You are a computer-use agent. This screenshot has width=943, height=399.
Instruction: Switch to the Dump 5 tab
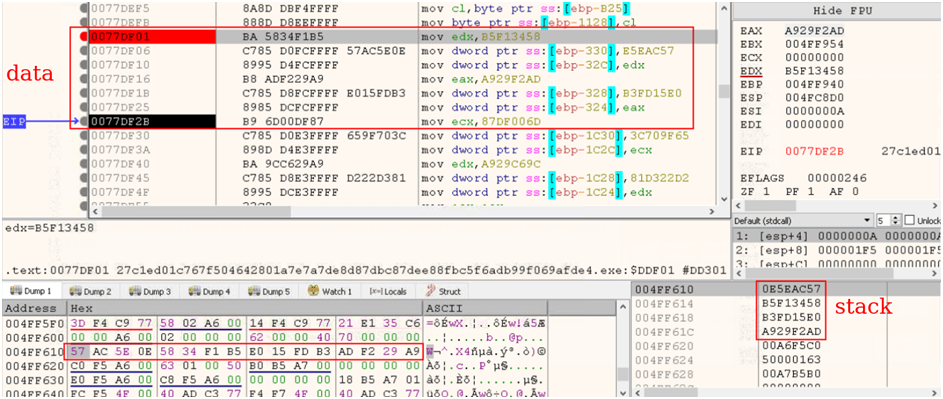coord(268,291)
